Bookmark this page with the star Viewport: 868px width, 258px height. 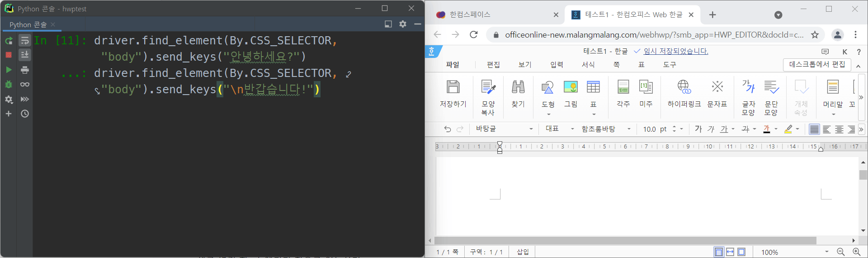[815, 34]
